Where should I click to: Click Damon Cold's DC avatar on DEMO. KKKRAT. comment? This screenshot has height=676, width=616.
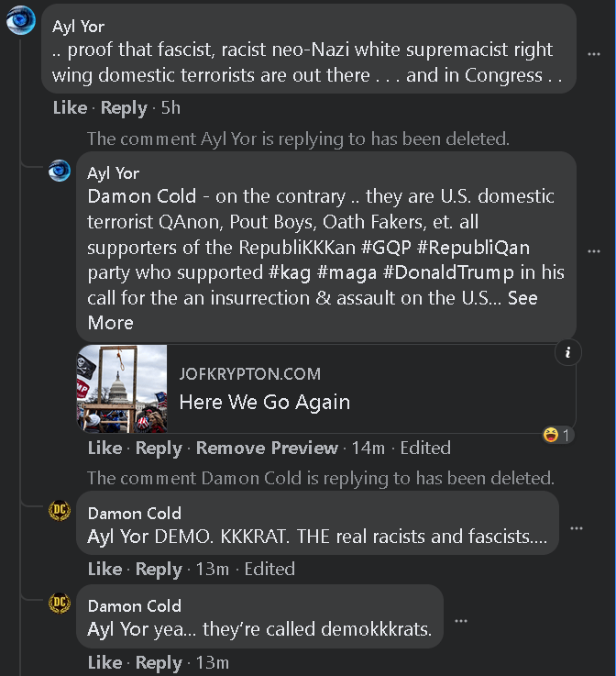[x=60, y=511]
